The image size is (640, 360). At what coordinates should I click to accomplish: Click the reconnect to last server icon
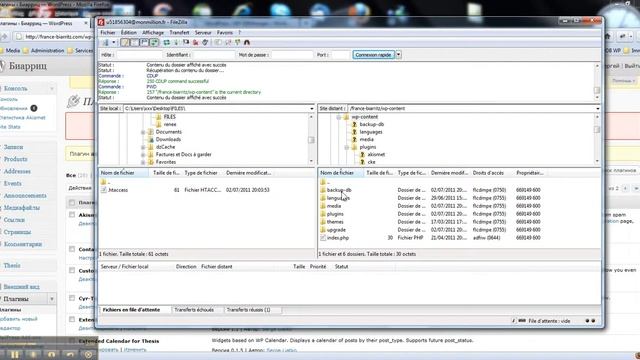(205, 42)
